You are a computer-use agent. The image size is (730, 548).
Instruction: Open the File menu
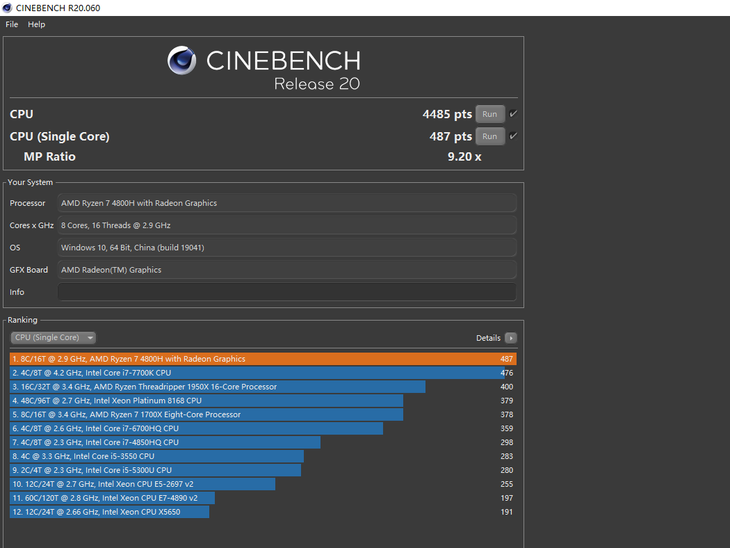pos(12,24)
